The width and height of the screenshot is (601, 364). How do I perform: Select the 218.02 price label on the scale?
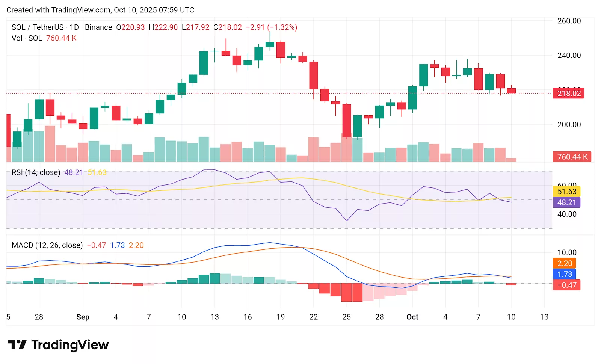coord(569,94)
